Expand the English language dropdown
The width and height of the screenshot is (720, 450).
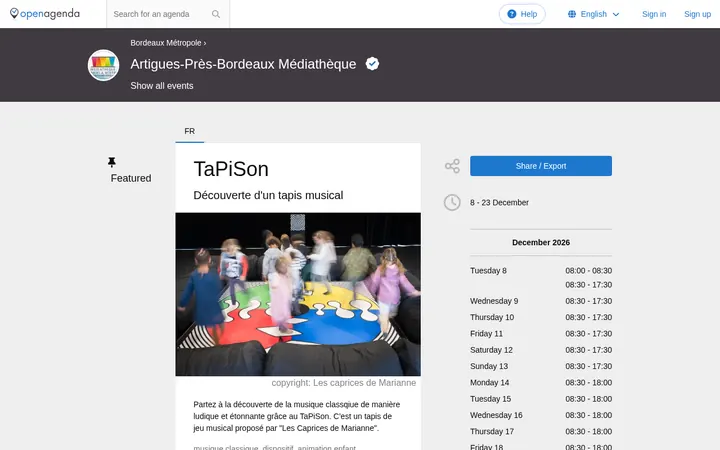[x=593, y=14]
